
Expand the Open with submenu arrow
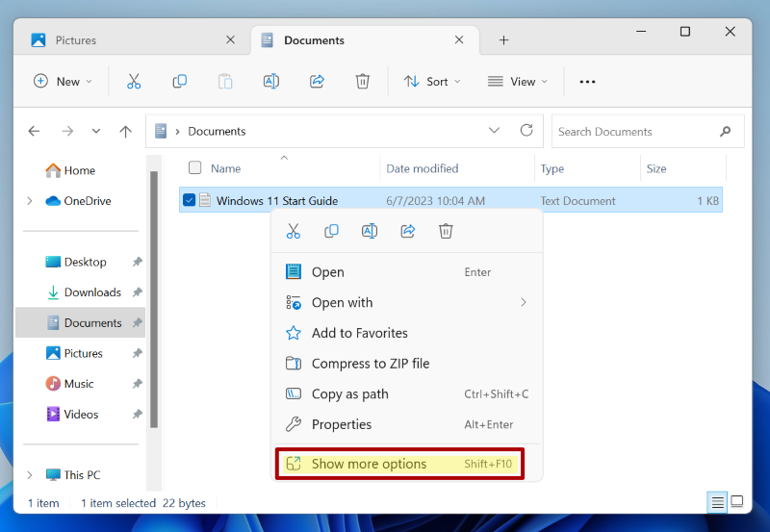point(524,302)
